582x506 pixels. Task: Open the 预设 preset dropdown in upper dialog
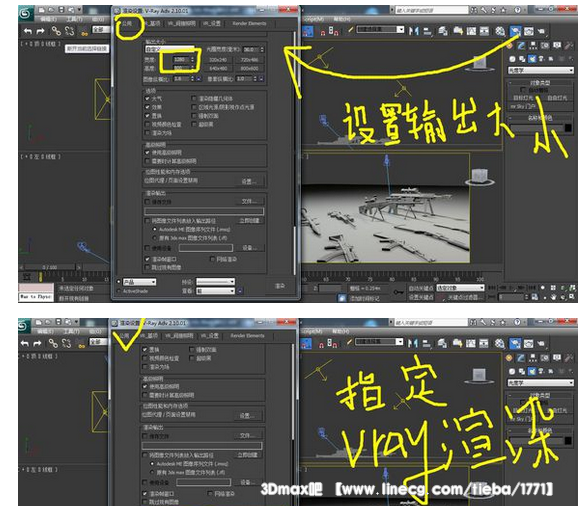(215, 282)
